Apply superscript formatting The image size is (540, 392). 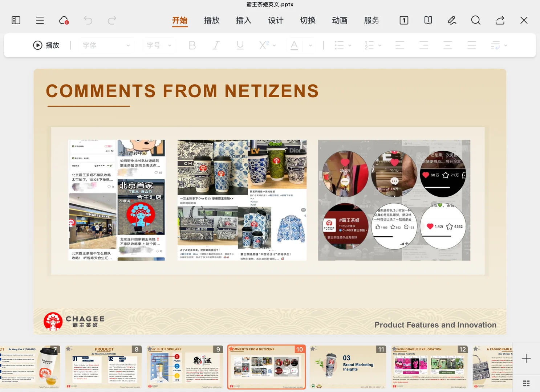click(x=264, y=45)
